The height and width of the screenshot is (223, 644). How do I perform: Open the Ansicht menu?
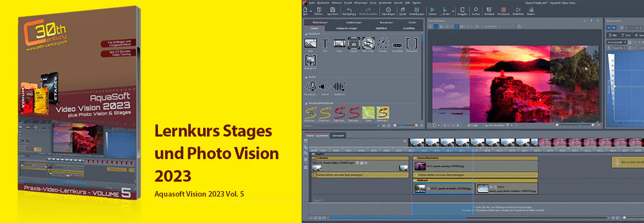click(x=398, y=2)
